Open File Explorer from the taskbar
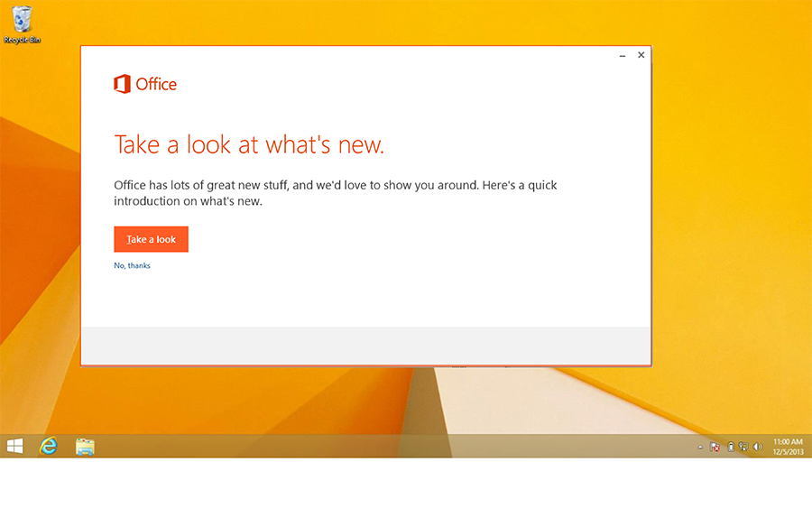 click(x=85, y=447)
